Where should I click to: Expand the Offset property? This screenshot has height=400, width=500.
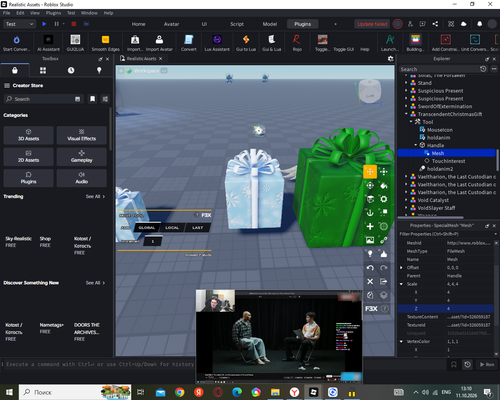tap(401, 268)
